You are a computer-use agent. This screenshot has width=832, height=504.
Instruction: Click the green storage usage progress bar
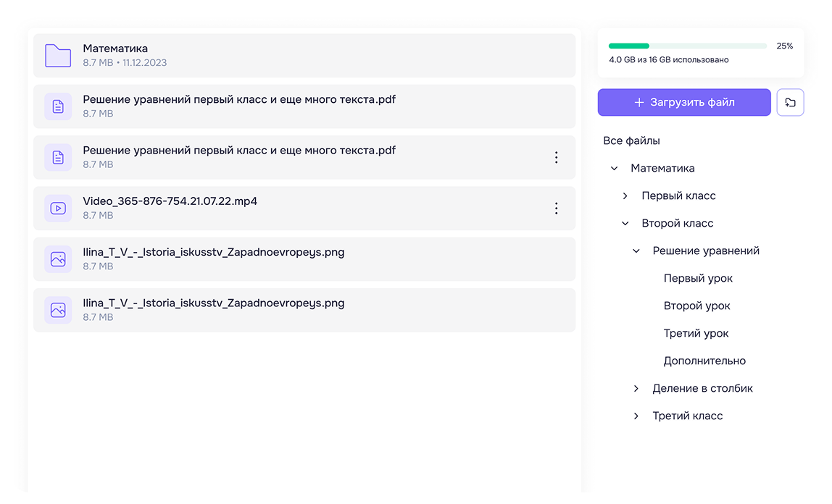point(687,46)
